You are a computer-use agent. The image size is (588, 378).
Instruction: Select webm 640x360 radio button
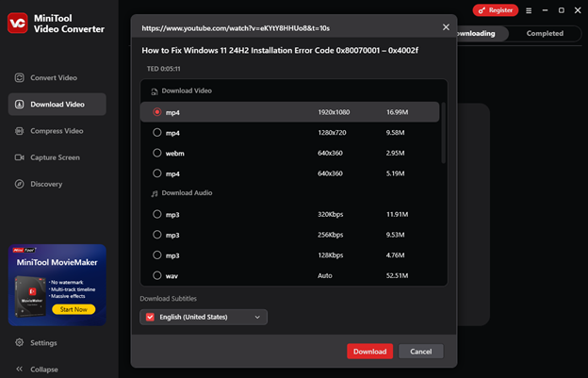pyautogui.click(x=157, y=153)
